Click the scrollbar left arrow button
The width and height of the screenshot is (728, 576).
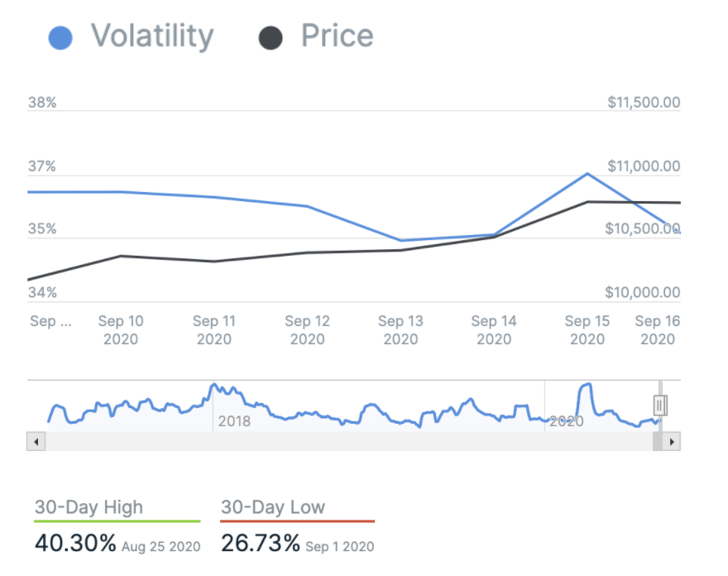click(36, 442)
